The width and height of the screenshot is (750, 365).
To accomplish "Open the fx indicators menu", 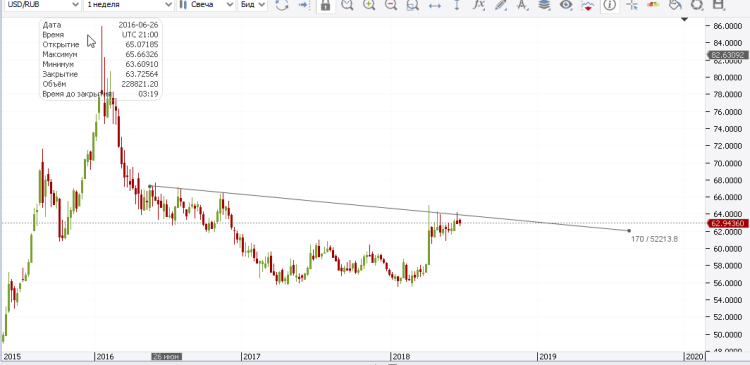I will tap(478, 5).
